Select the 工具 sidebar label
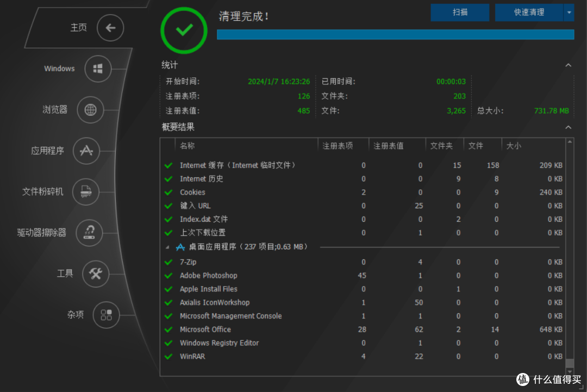This screenshot has width=587, height=392. click(65, 273)
